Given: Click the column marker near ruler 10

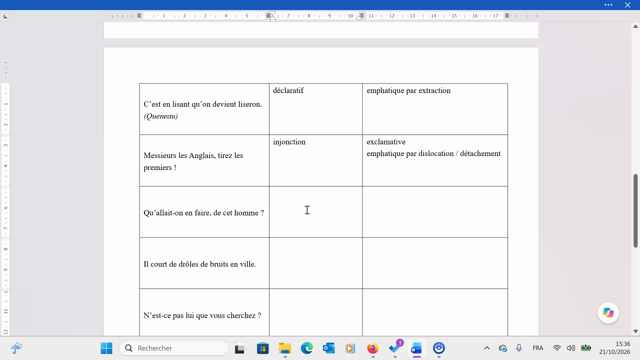Looking at the screenshot, I should pyautogui.click(x=361, y=16).
